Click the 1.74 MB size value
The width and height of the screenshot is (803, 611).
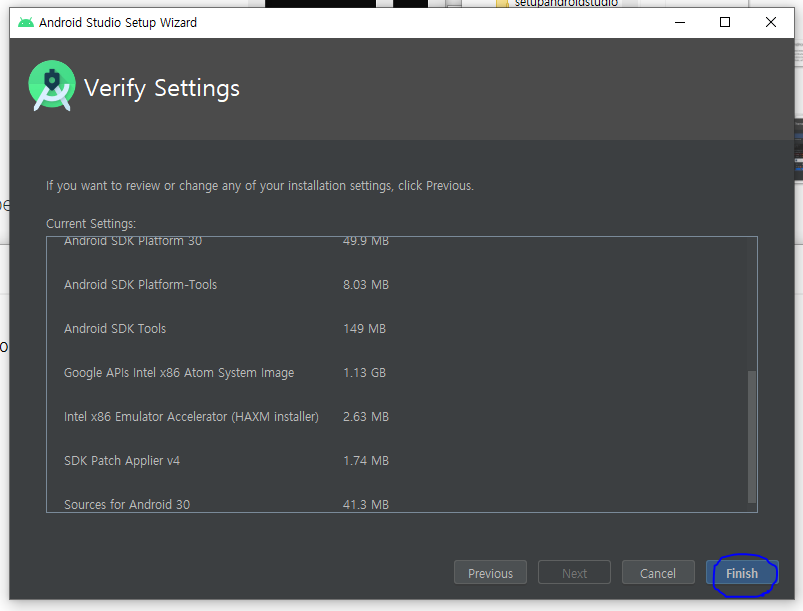pyautogui.click(x=366, y=461)
